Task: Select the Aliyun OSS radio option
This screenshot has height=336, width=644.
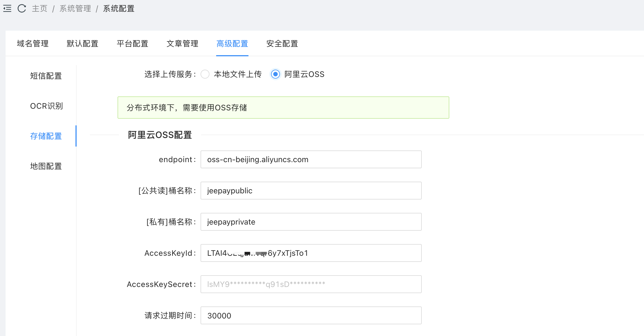Action: pyautogui.click(x=275, y=74)
